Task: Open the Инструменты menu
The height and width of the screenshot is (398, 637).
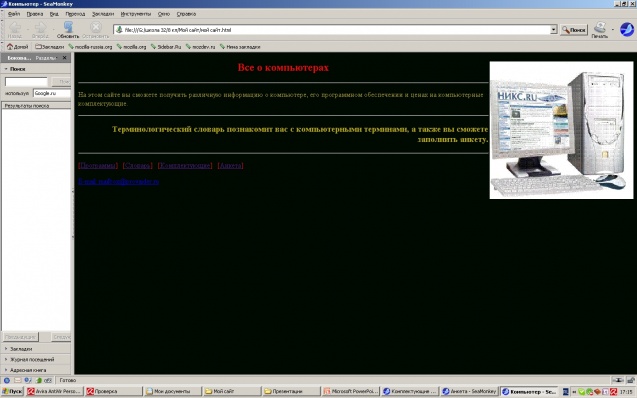Action: (136, 14)
